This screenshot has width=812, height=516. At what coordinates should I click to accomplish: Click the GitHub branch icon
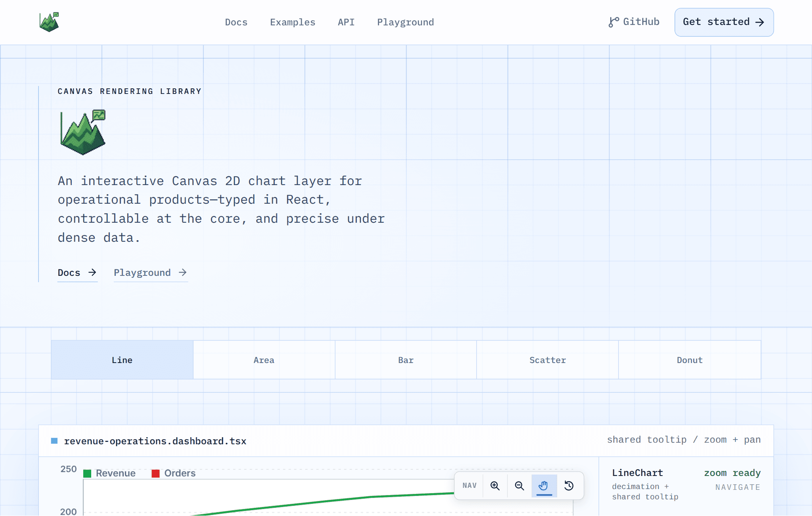[x=613, y=22]
